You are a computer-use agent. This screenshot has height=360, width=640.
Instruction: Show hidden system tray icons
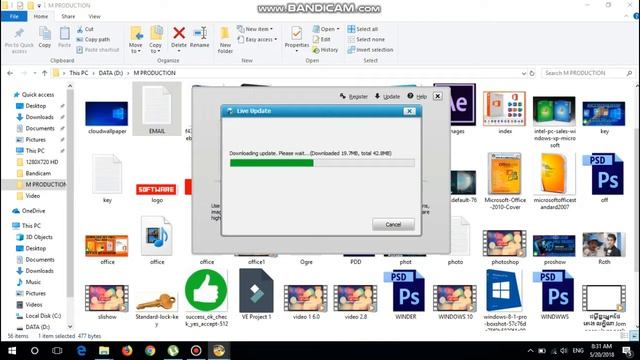pyautogui.click(x=530, y=351)
